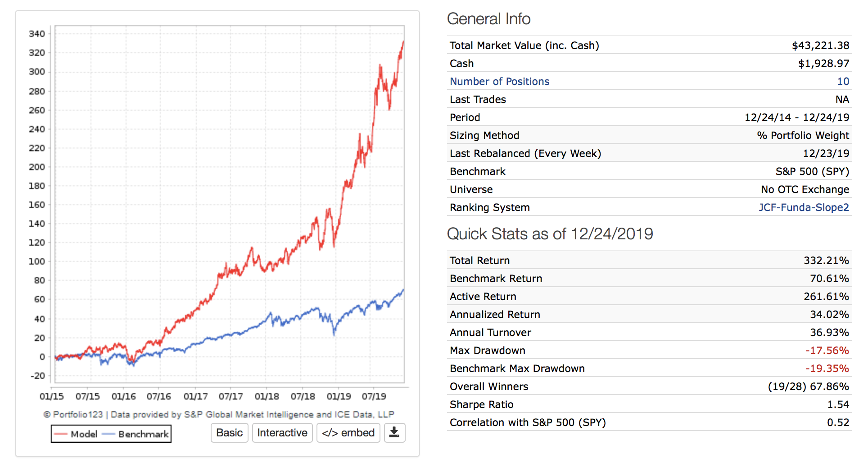
Task: Click the S&P 500 (SPY) benchmark value
Action: (x=812, y=171)
